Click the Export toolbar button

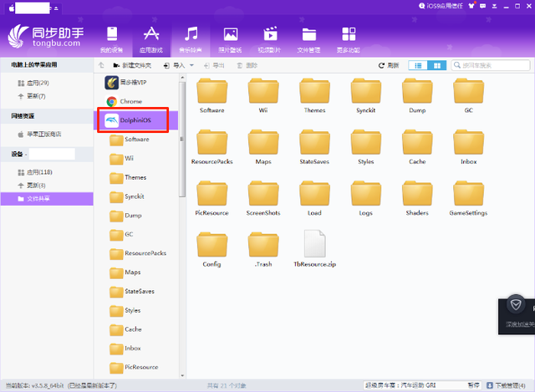point(214,65)
